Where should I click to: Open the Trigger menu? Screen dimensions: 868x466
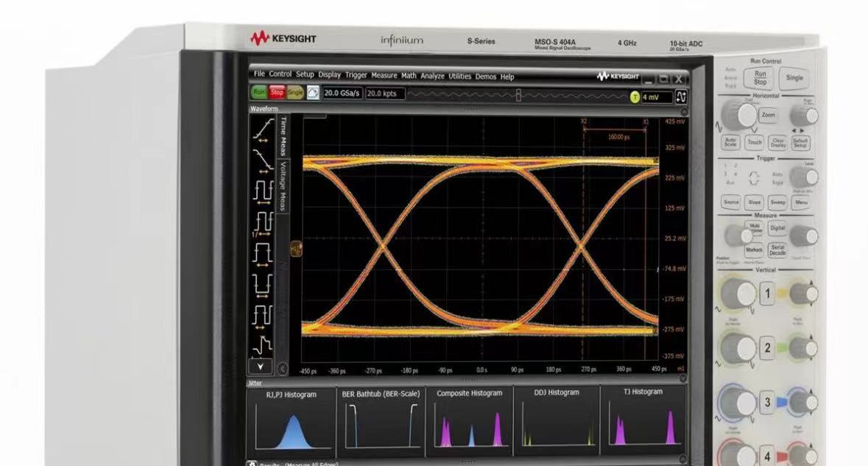356,75
